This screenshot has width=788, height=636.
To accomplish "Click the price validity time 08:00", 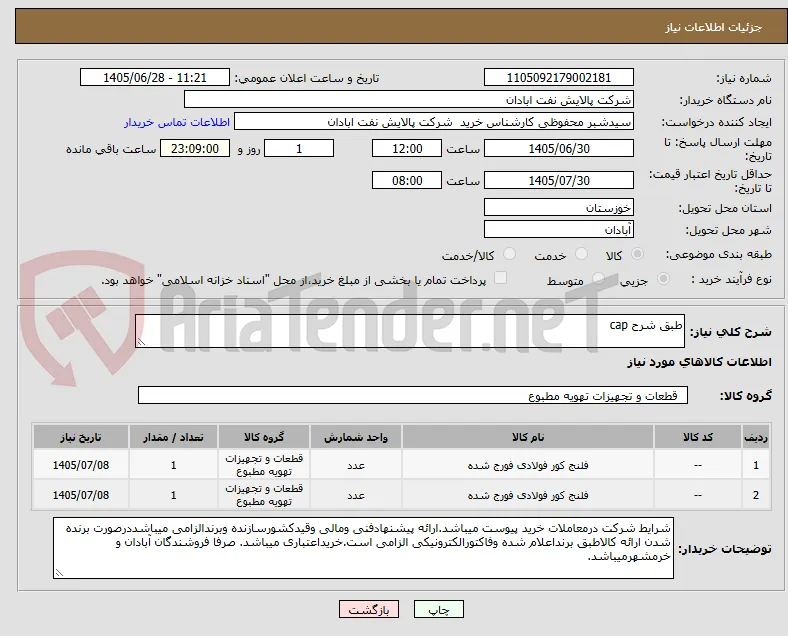I will point(407,180).
